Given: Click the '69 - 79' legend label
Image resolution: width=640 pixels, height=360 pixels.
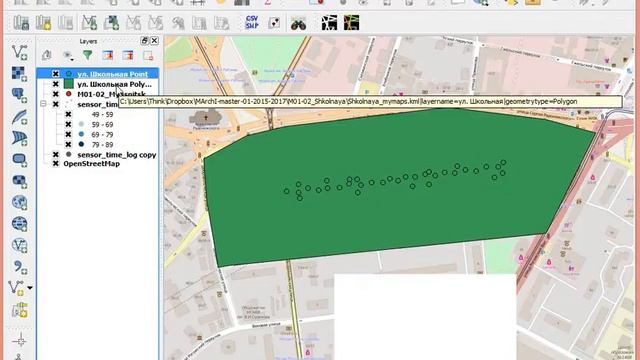Looking at the screenshot, I should 102,135.
